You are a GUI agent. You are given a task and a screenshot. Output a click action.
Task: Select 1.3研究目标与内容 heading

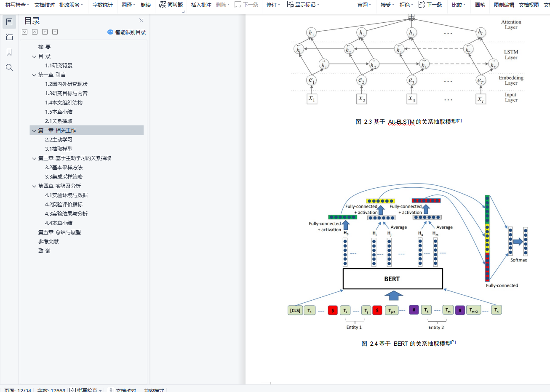(x=67, y=93)
